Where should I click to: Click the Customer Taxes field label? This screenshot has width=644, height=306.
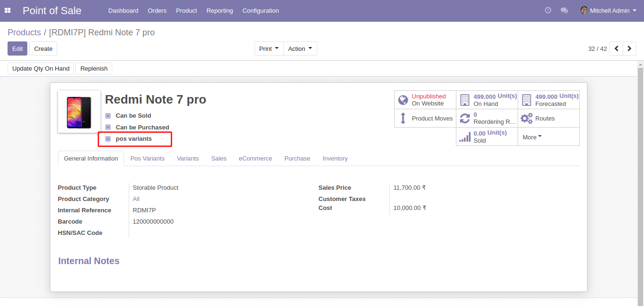pyautogui.click(x=342, y=199)
